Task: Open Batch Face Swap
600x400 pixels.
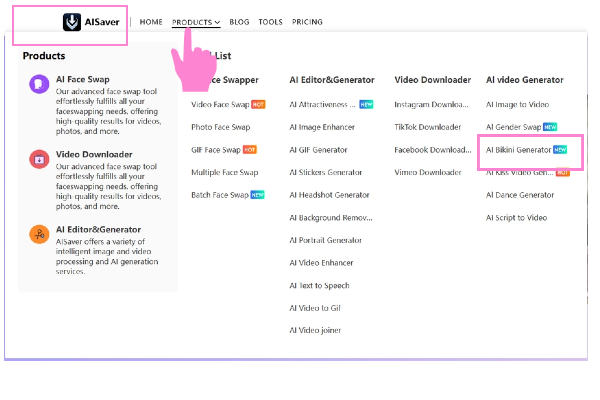Action: [220, 195]
